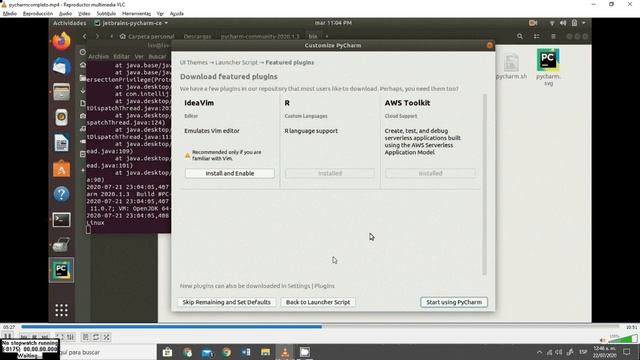Open VLC Ayuda menu

click(x=177, y=13)
